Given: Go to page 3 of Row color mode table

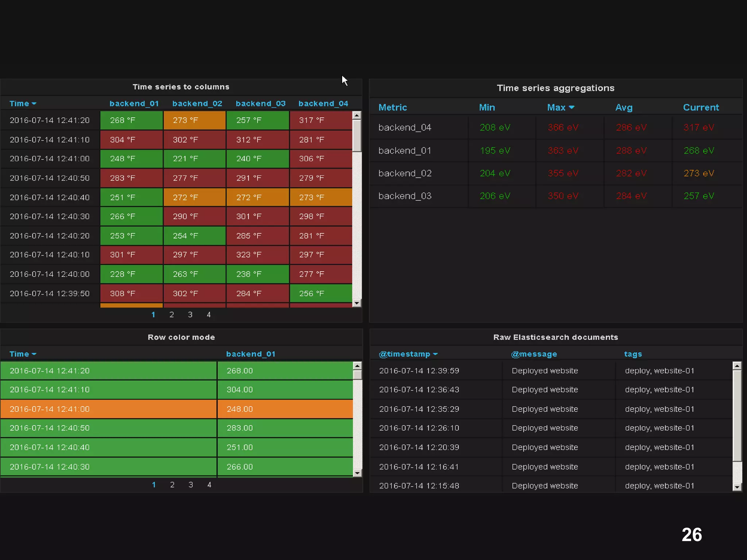Looking at the screenshot, I should click(x=190, y=485).
